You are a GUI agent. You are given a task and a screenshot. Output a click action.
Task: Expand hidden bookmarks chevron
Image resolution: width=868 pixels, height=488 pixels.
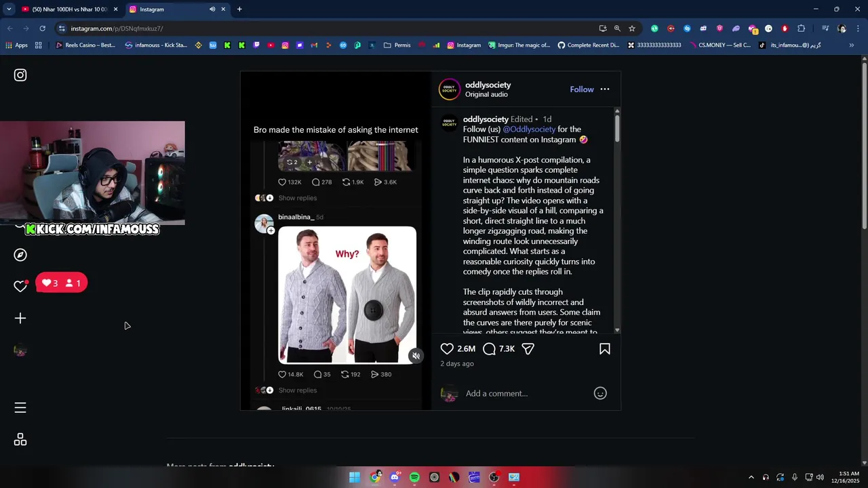pyautogui.click(x=851, y=45)
